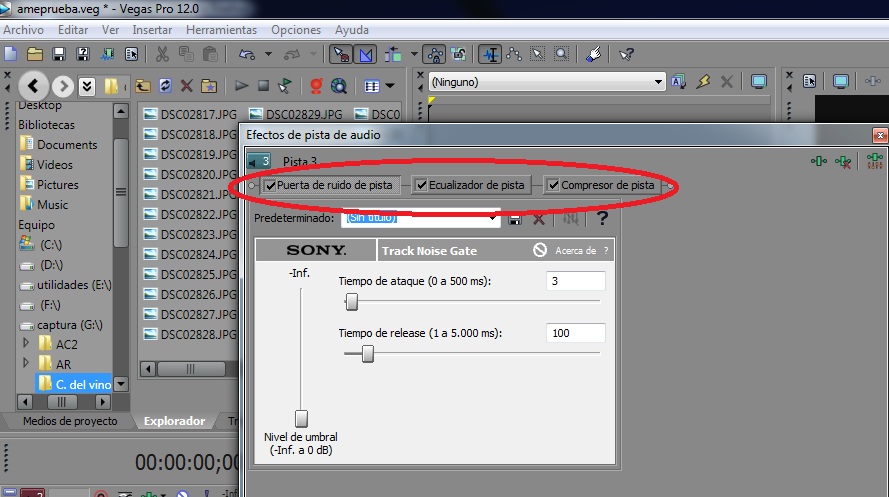Toggle auto ripple toolbar icon
Screen dimensions: 889x497
(393, 54)
